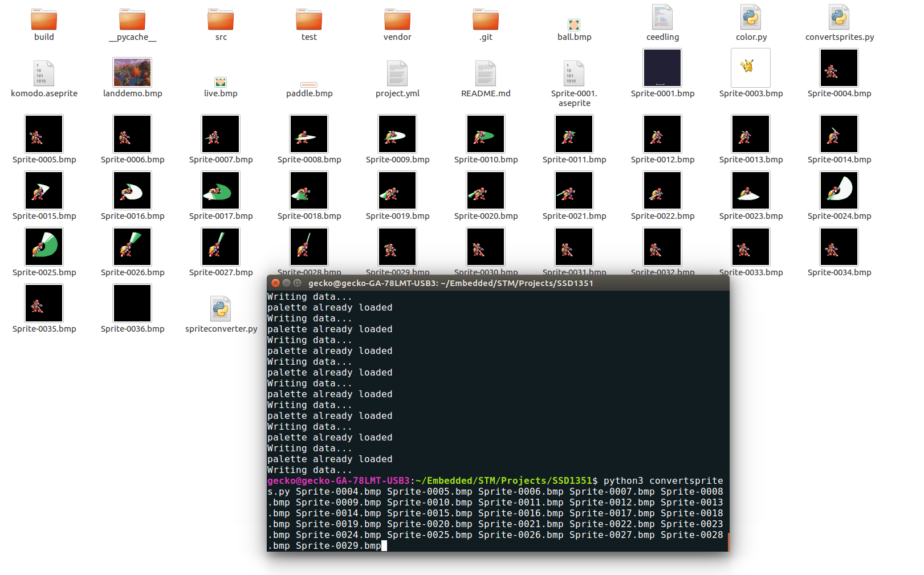Select Sprite-0007.bmp thumbnail
Viewport: 924px width, 575px height.
point(221,134)
